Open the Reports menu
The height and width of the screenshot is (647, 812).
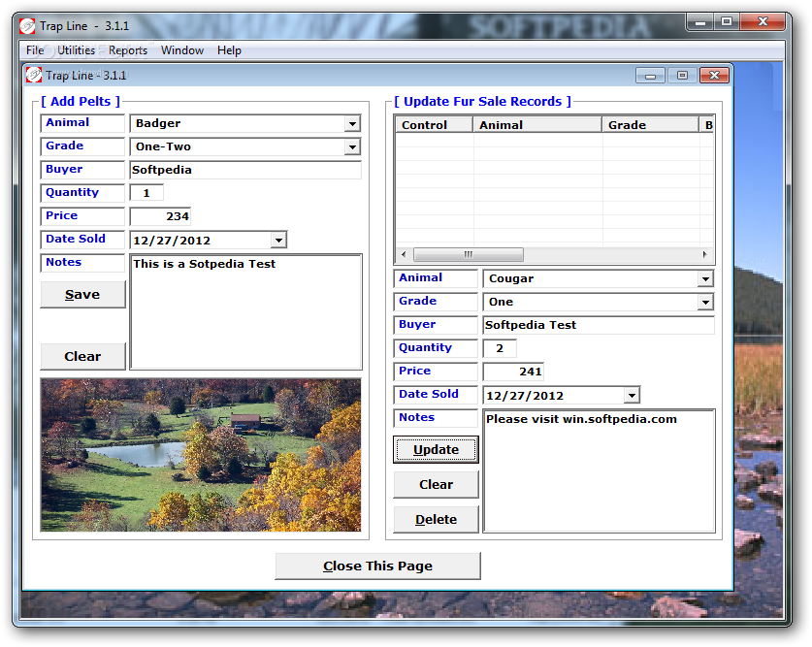point(128,50)
